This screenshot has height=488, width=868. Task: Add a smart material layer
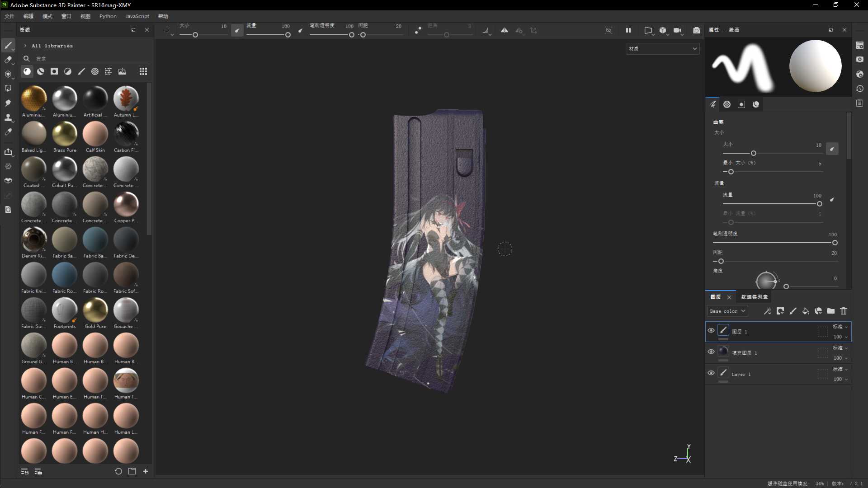coord(818,311)
